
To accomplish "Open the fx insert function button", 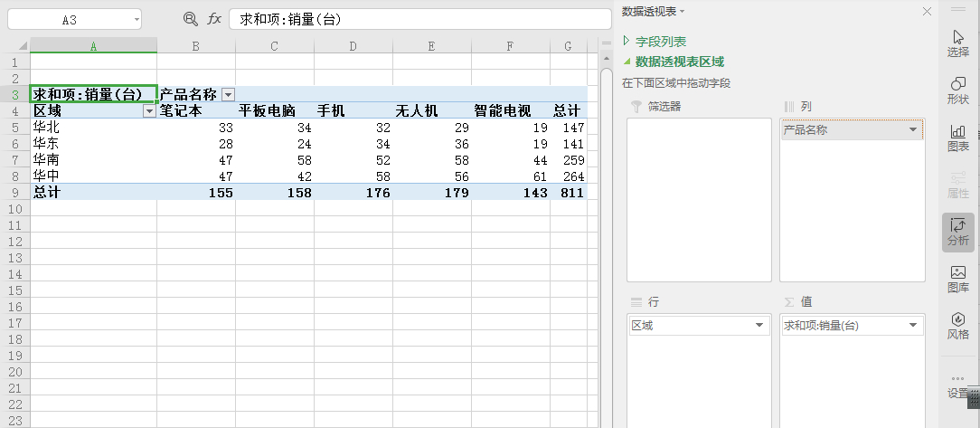I will [x=214, y=19].
